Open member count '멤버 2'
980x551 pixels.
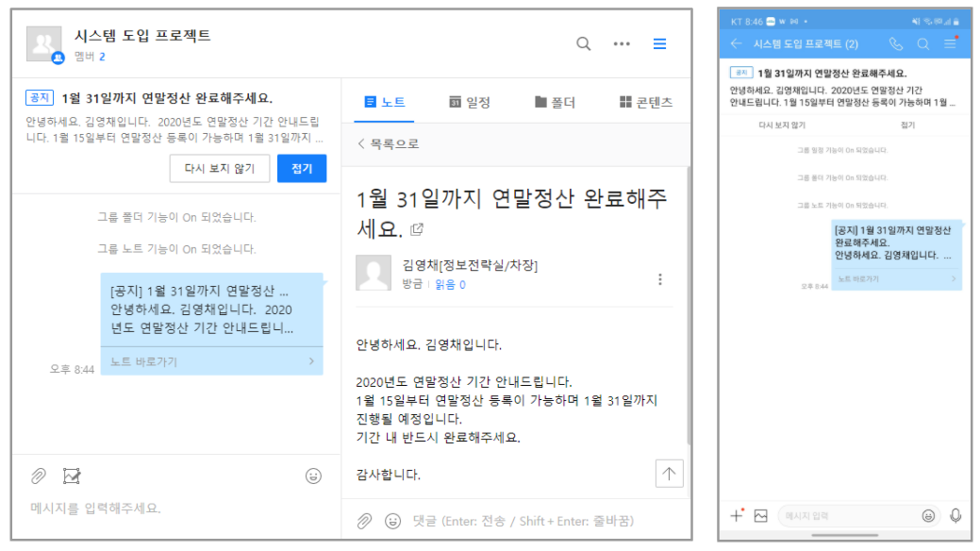(x=90, y=57)
